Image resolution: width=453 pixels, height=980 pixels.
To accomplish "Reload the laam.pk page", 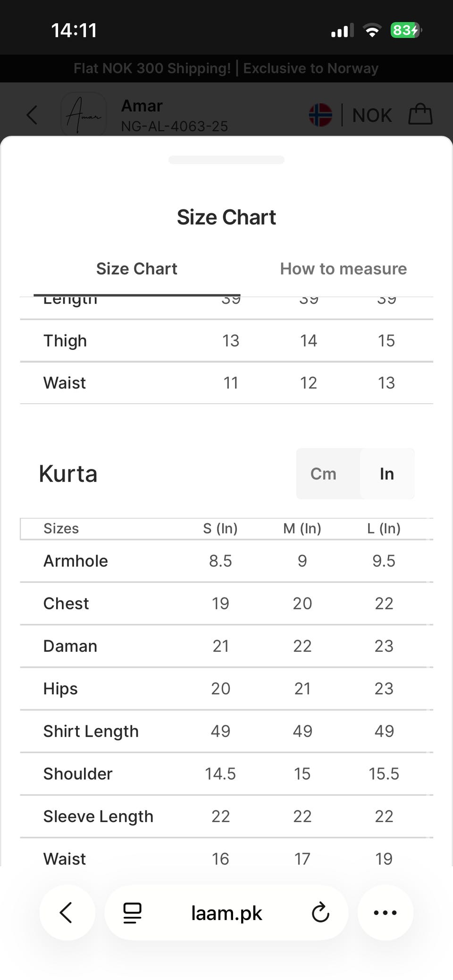I will [320, 913].
